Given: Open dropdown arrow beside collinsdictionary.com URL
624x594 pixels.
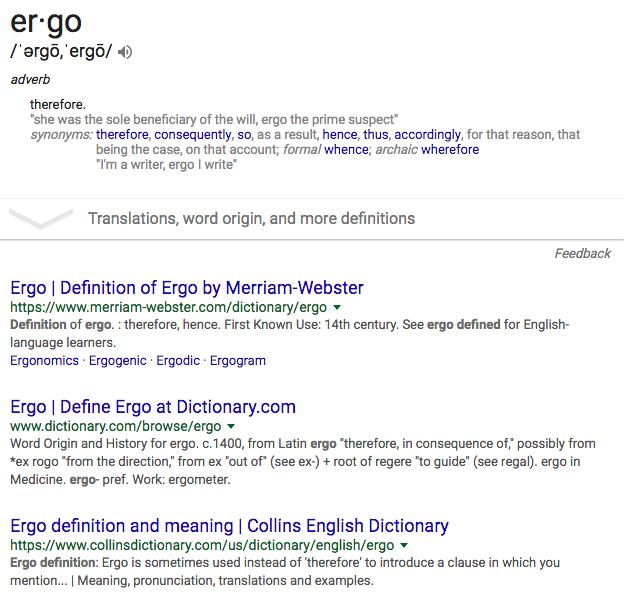Looking at the screenshot, I should [x=404, y=545].
